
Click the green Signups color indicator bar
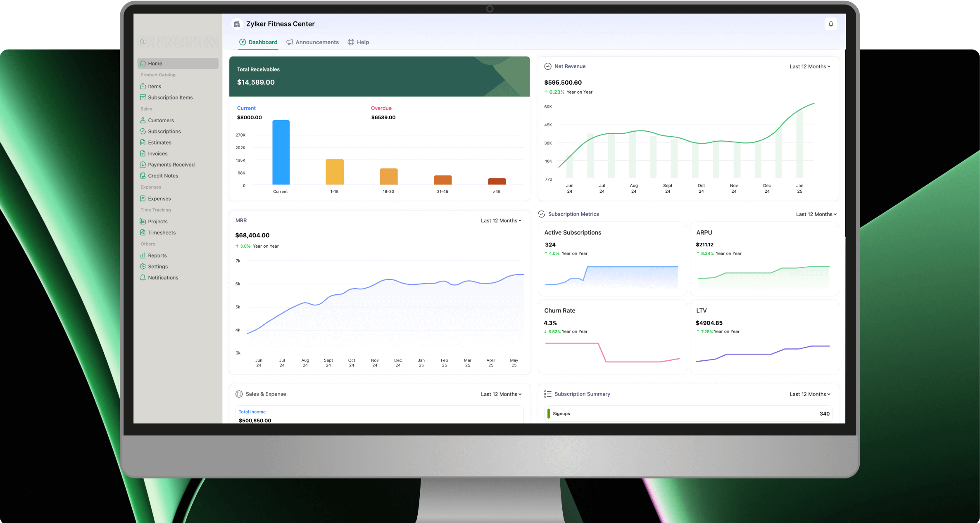[548, 413]
